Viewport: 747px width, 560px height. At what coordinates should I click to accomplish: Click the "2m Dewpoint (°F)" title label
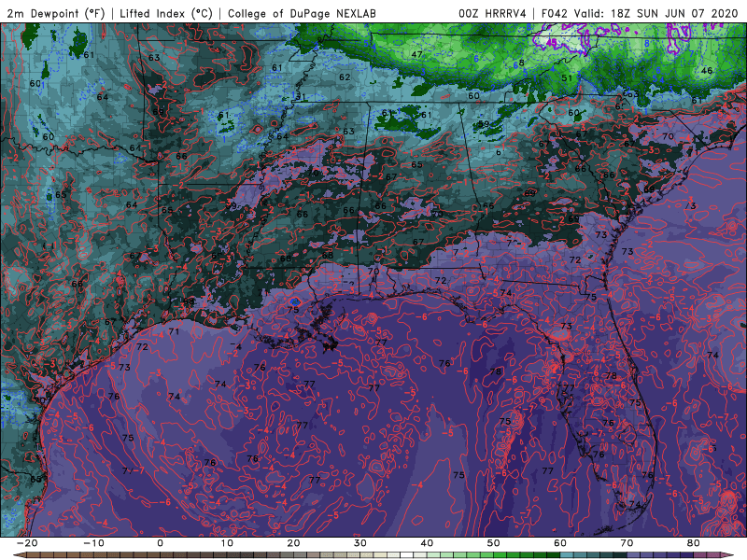click(56, 13)
